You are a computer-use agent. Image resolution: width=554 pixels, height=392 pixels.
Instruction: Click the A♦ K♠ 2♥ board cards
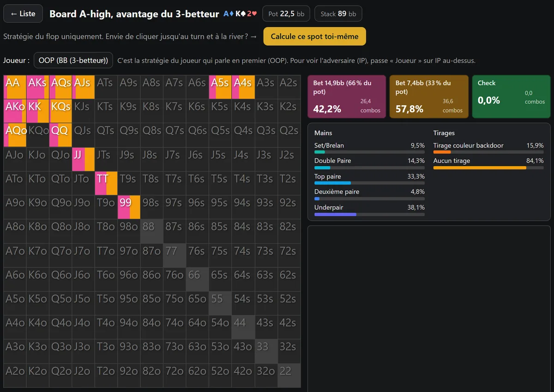pyautogui.click(x=240, y=14)
